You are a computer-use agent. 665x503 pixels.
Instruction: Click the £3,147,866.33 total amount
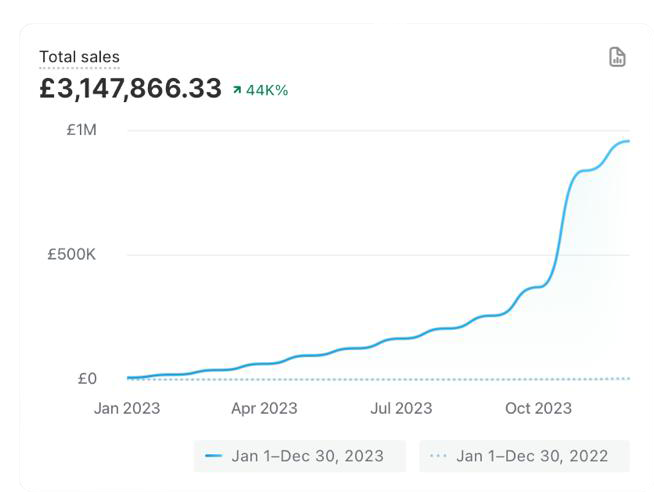click(x=130, y=88)
